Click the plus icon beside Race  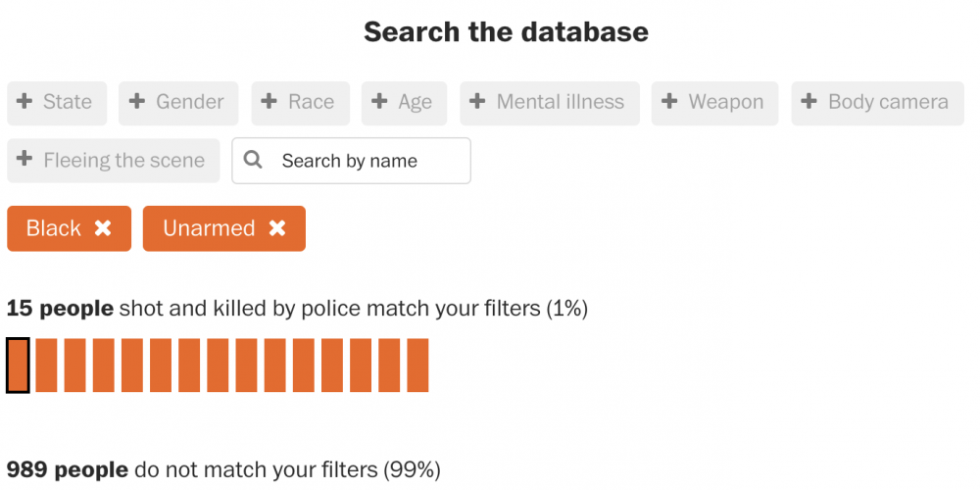point(269,102)
